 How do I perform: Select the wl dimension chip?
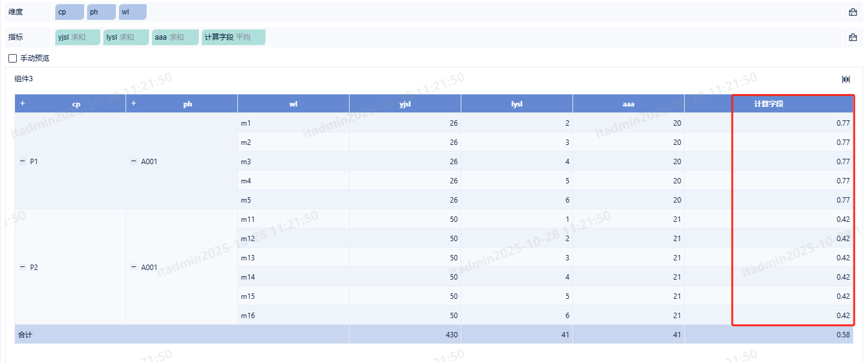[132, 12]
